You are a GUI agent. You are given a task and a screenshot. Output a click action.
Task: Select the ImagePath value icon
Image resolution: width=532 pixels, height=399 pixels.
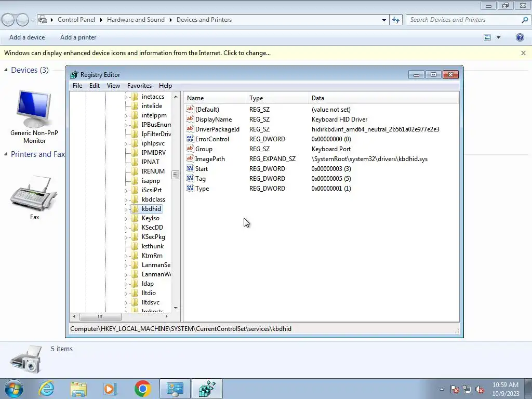click(190, 158)
